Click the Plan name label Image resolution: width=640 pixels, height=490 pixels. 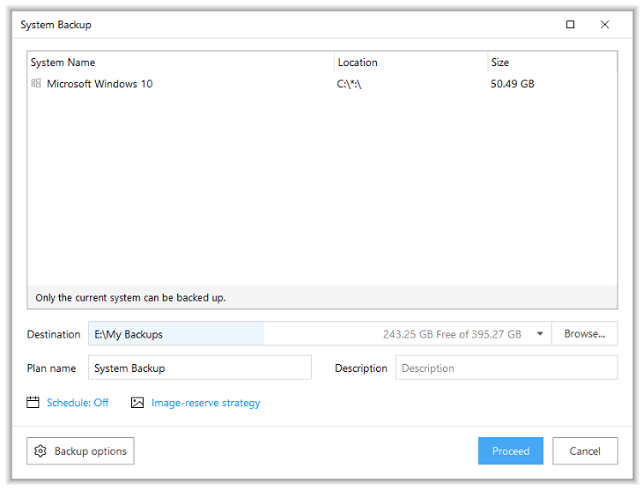point(51,368)
